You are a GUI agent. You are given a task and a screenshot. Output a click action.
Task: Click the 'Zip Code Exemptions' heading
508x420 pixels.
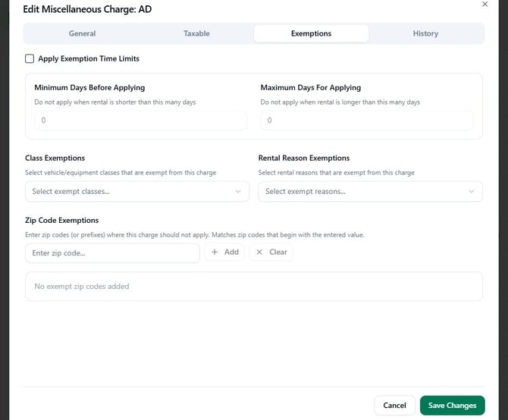pos(62,220)
